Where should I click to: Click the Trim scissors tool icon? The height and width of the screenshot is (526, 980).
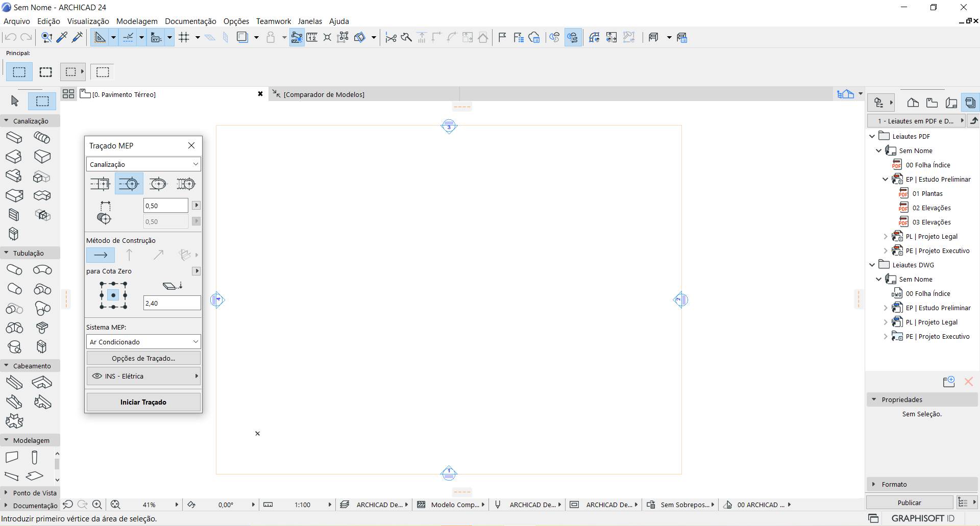[x=391, y=37]
